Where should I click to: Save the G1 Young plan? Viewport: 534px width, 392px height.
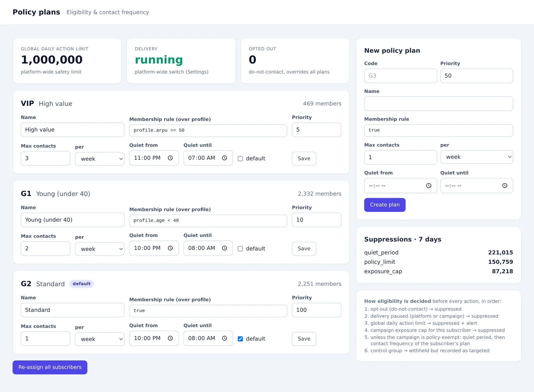click(x=304, y=249)
